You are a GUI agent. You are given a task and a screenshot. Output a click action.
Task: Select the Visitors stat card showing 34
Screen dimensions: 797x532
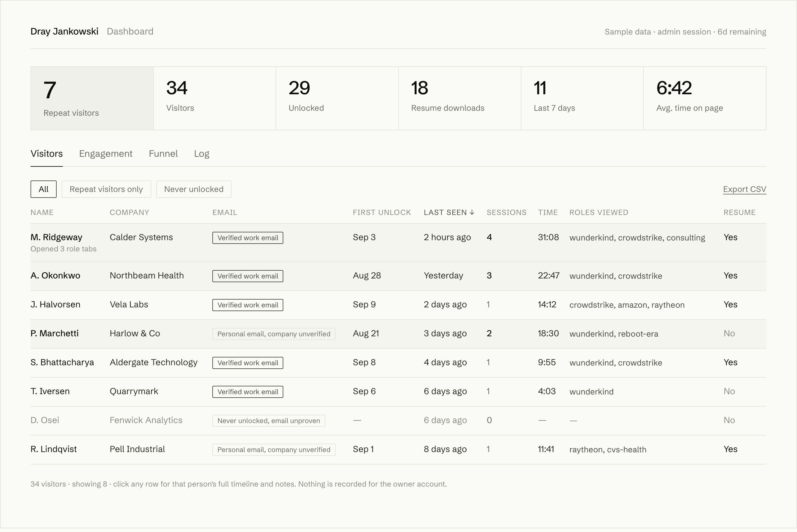point(215,98)
